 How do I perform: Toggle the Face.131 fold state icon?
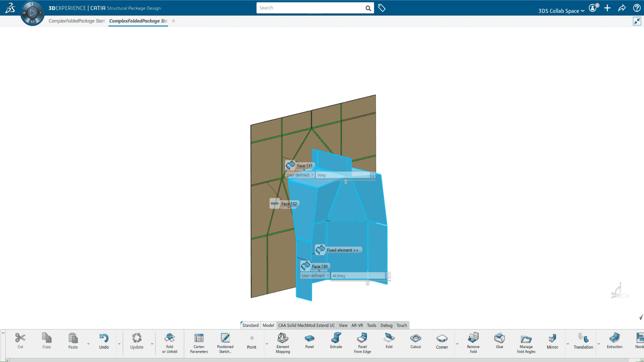click(290, 165)
